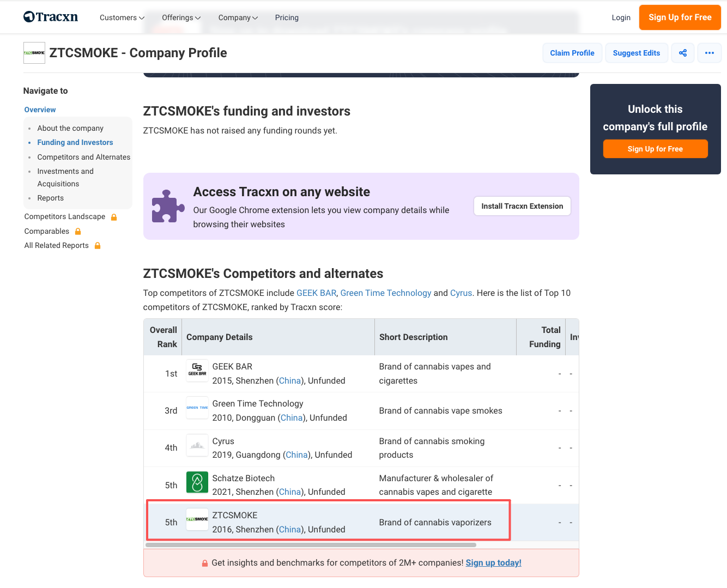Click the share icon button

(683, 53)
